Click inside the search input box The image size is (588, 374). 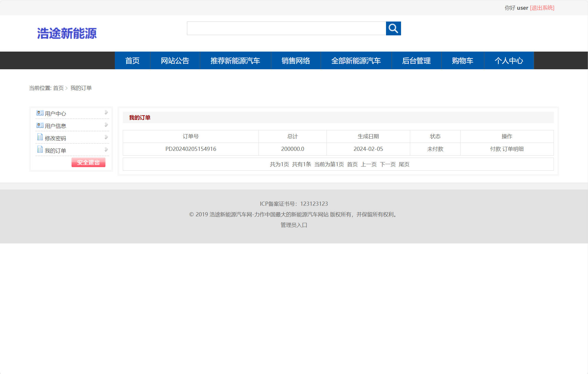pyautogui.click(x=286, y=29)
